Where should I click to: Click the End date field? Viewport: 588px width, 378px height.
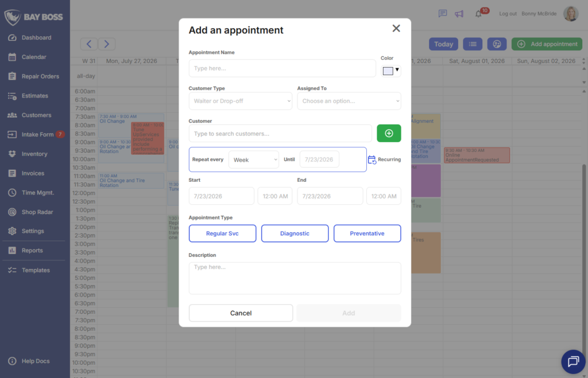point(330,196)
